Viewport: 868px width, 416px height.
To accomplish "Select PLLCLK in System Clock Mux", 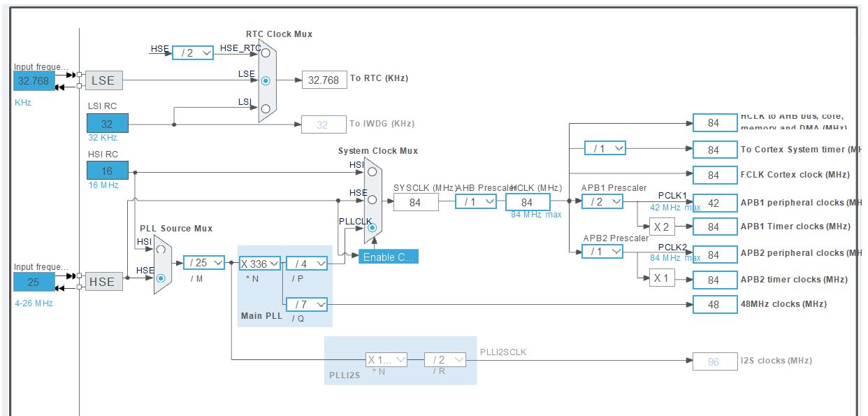I will [372, 227].
